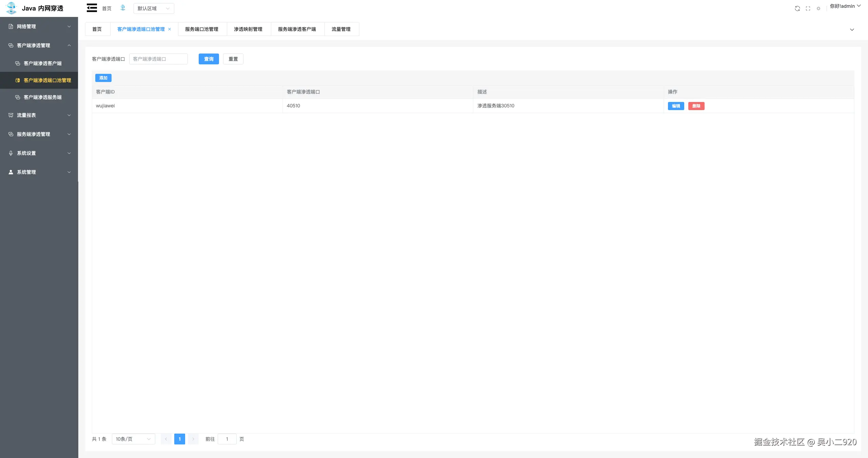Open the 客户端渗透客户端 sidebar item
Viewport: 868px width, 458px height.
(42, 63)
